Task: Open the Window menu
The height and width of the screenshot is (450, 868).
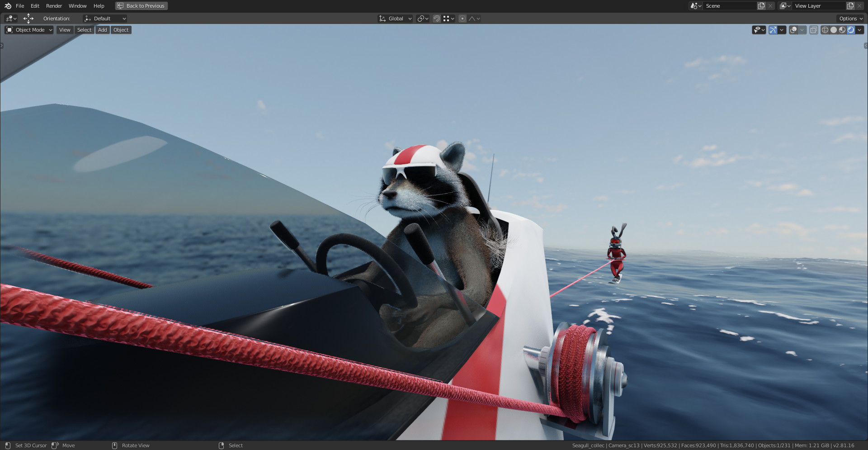Action: 77,6
